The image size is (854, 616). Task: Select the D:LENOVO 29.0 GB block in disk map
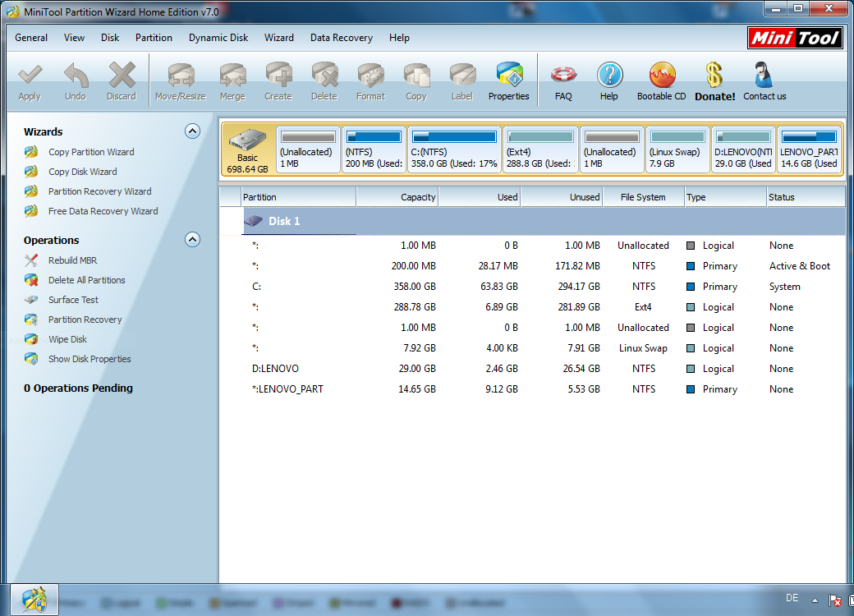(743, 149)
